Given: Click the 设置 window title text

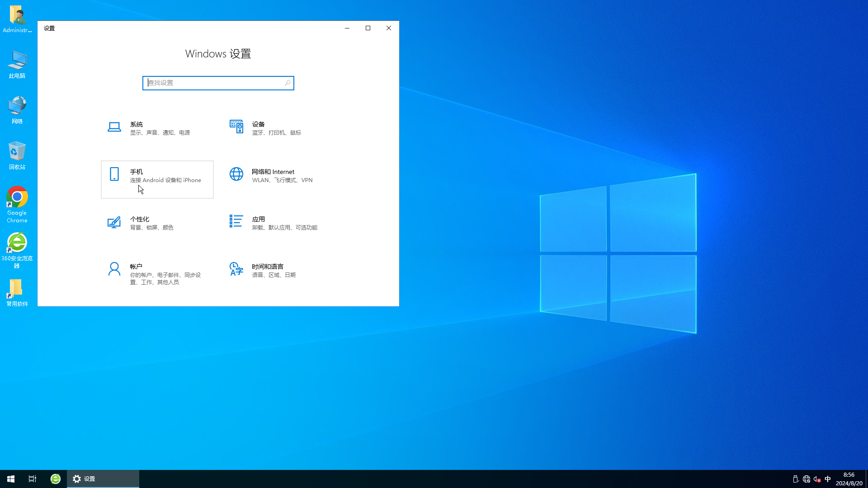Looking at the screenshot, I should coord(49,28).
